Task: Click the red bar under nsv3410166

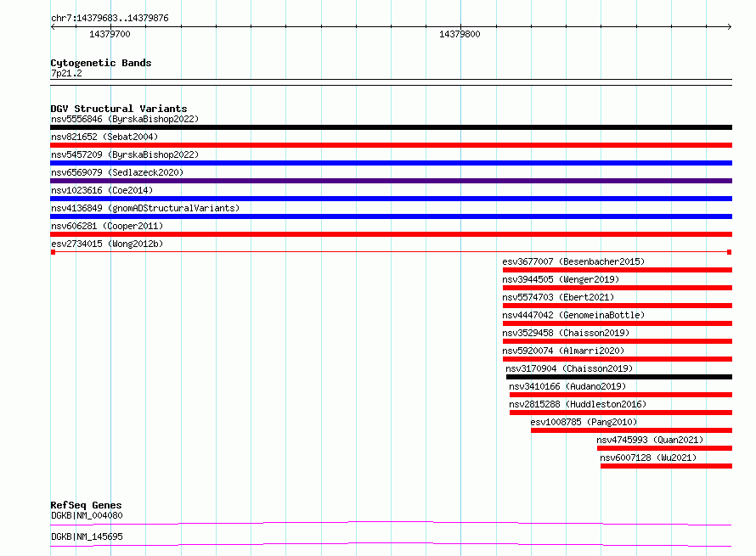Action: click(x=621, y=395)
